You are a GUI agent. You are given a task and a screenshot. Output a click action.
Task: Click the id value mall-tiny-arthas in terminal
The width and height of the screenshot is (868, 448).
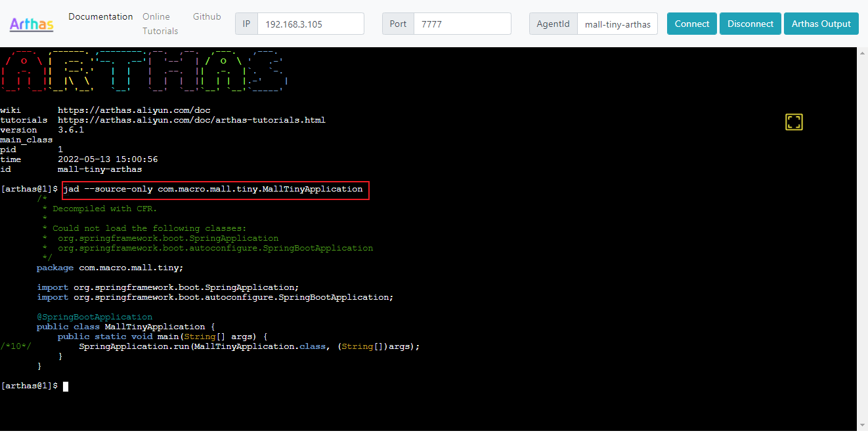(100, 169)
